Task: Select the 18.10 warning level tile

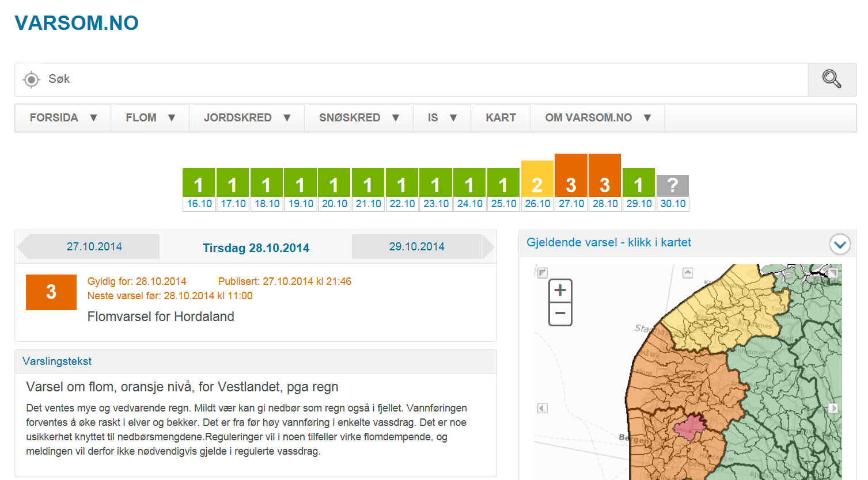Action: (267, 190)
